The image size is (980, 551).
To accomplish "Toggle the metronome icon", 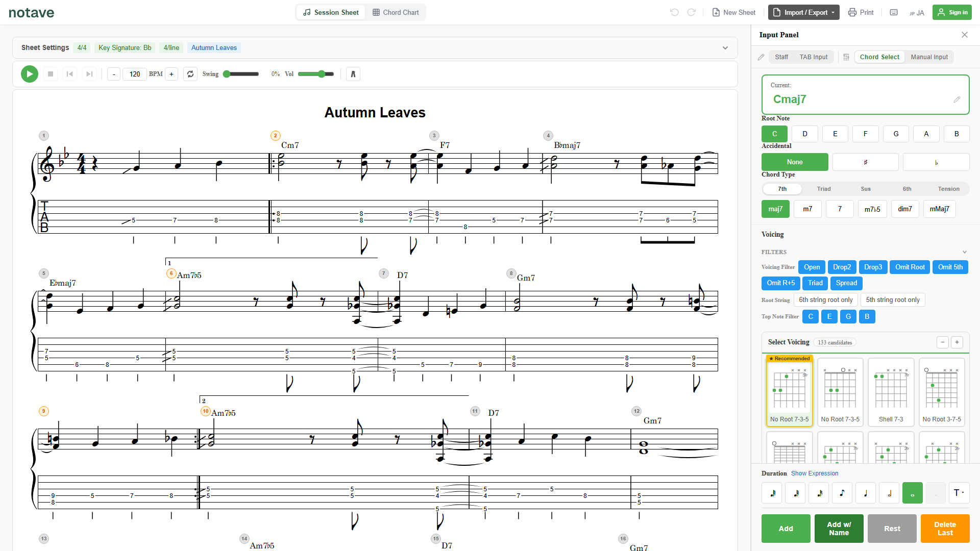I will pos(353,74).
